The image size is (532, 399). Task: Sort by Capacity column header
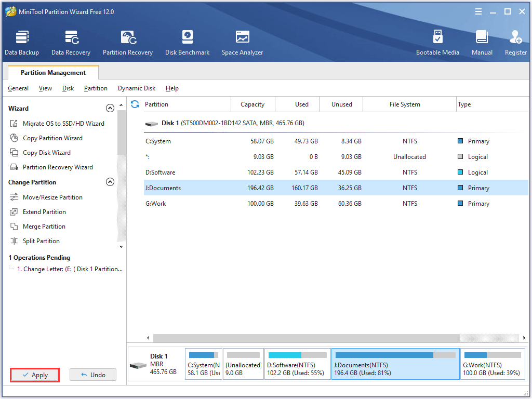pos(253,104)
